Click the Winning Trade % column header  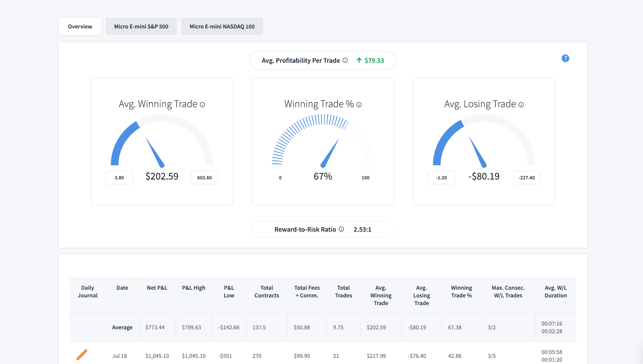click(461, 291)
